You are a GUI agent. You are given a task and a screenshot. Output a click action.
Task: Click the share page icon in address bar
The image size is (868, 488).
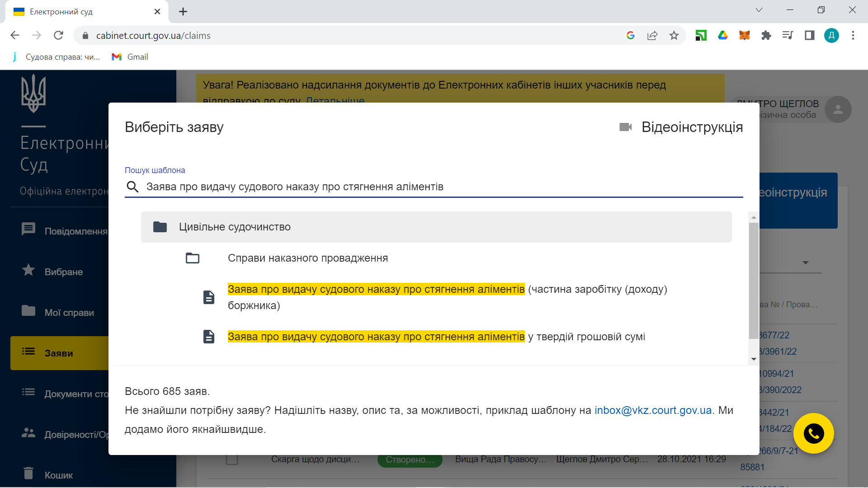(x=652, y=35)
